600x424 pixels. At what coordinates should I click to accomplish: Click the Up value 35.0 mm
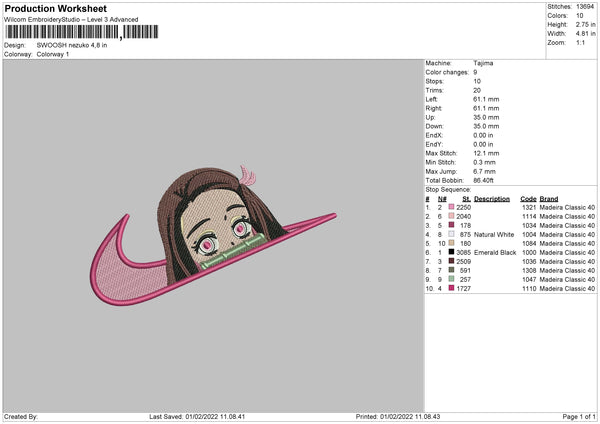coord(486,117)
